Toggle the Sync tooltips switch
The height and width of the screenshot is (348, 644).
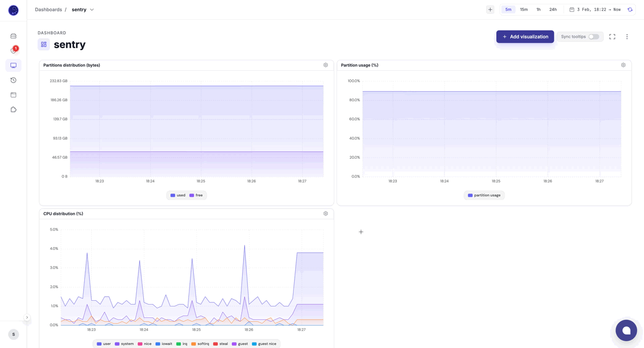[594, 36]
